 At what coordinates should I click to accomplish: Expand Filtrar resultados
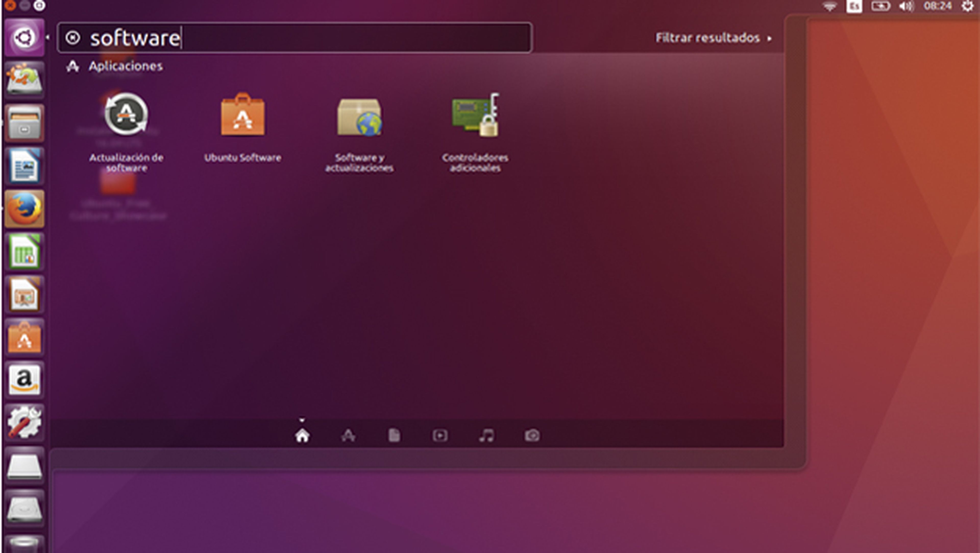coord(713,38)
